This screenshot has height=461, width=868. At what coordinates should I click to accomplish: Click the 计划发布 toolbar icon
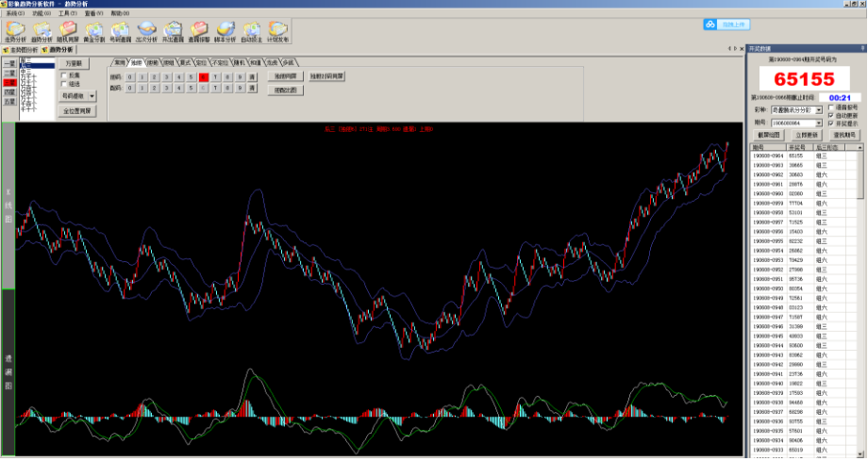[278, 32]
